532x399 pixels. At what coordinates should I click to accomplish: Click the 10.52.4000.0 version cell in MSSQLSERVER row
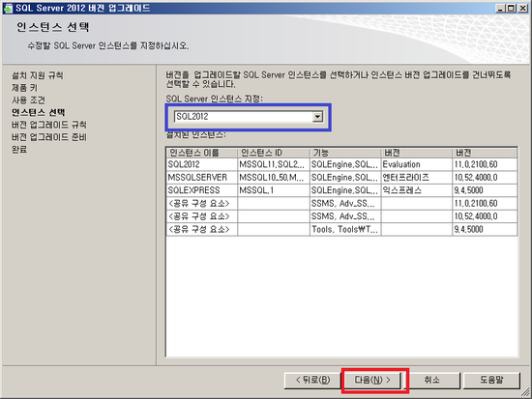click(485, 178)
